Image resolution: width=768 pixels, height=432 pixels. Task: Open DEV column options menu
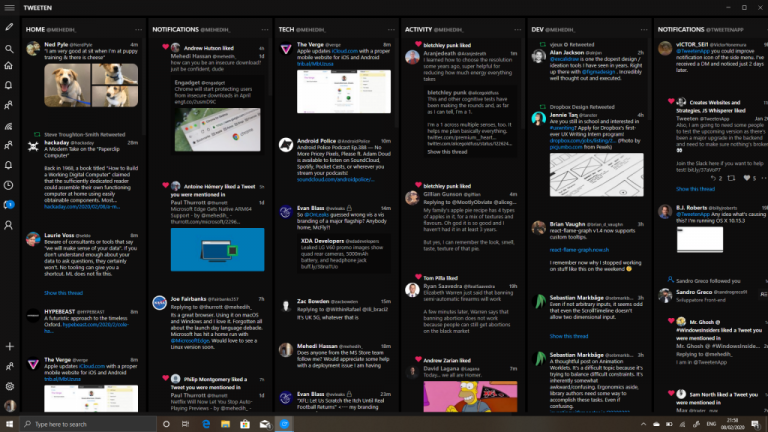[644, 30]
